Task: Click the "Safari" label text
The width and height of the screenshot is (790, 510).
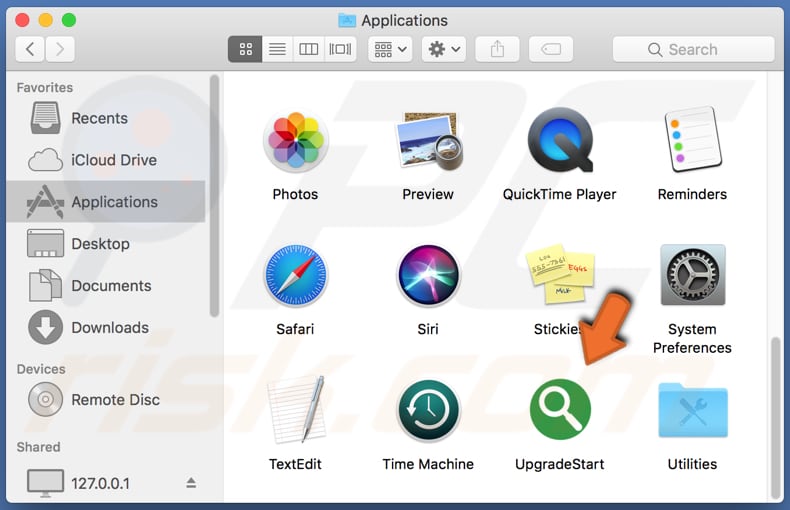Action: 295,329
